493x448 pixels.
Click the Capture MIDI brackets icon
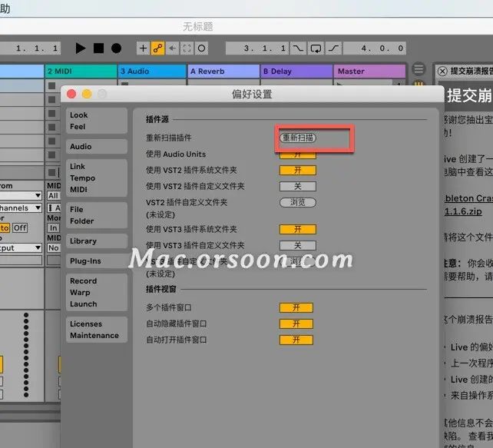[x=187, y=48]
